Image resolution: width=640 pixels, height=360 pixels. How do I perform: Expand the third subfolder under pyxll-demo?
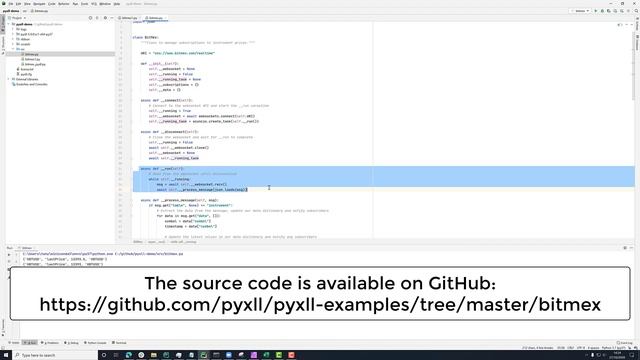pyautogui.click(x=13, y=39)
